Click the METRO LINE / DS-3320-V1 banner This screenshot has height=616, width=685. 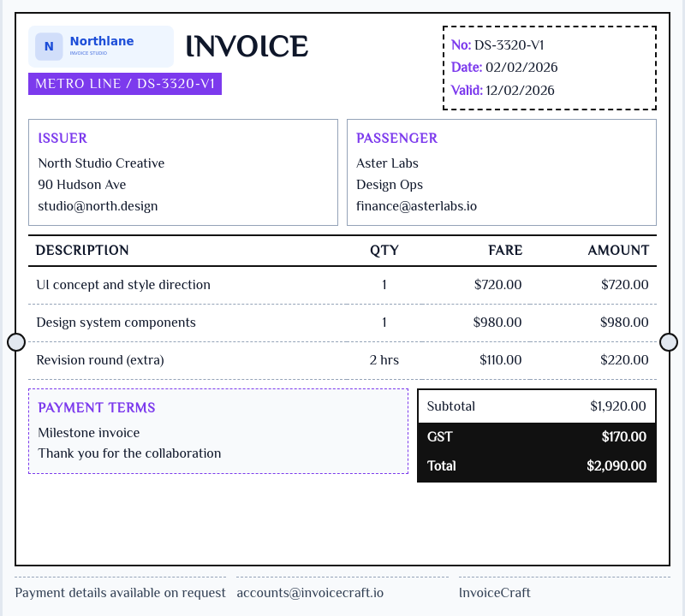125,84
